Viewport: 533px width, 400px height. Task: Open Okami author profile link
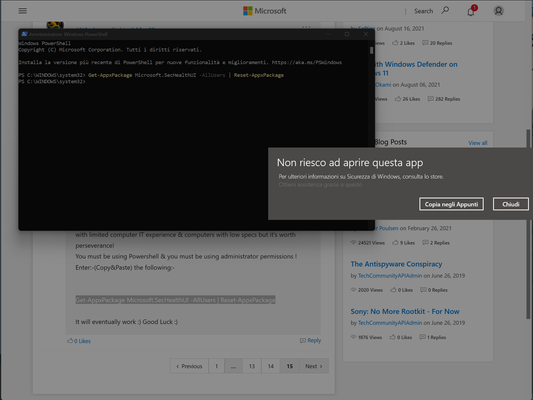pos(383,85)
